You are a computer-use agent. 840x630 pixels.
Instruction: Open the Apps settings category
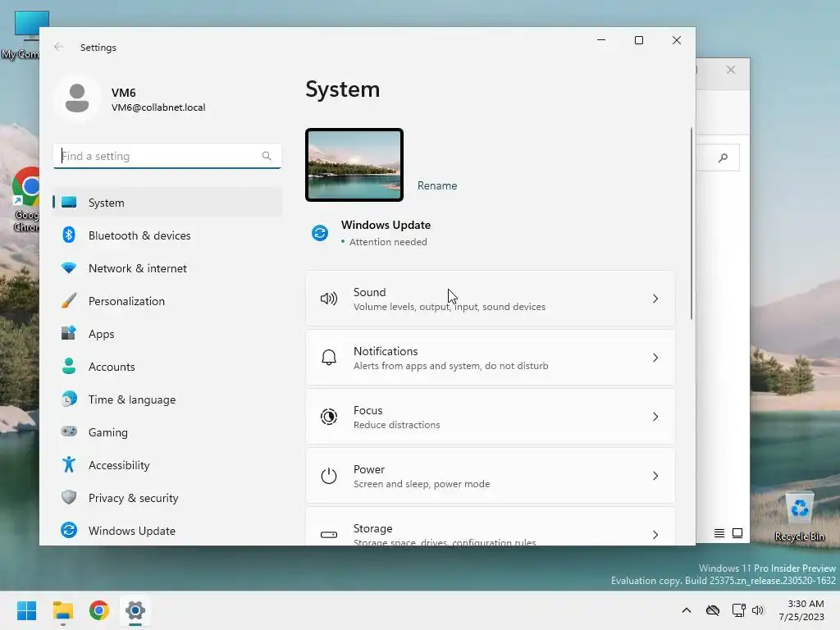(x=167, y=334)
